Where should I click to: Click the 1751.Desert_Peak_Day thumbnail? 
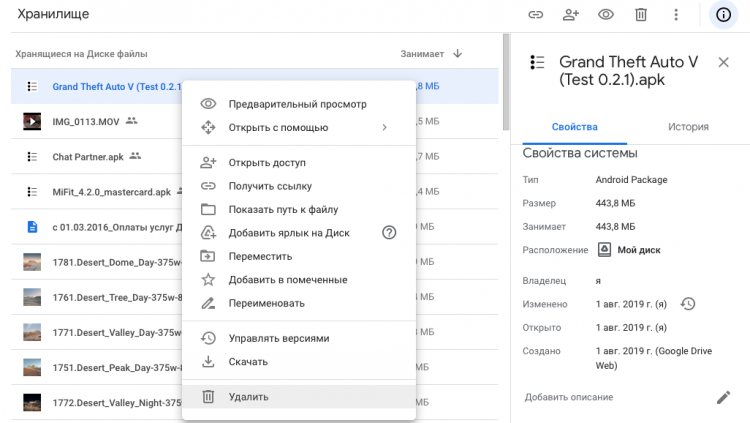point(32,367)
